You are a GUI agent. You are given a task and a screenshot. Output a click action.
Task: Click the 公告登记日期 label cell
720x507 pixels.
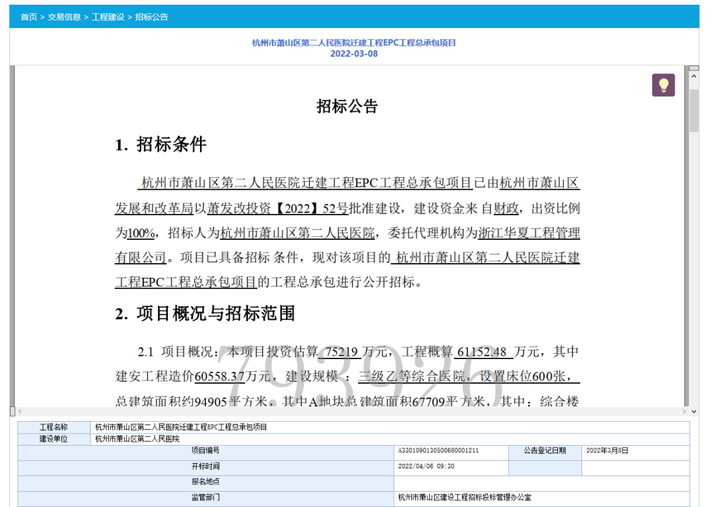(x=545, y=451)
